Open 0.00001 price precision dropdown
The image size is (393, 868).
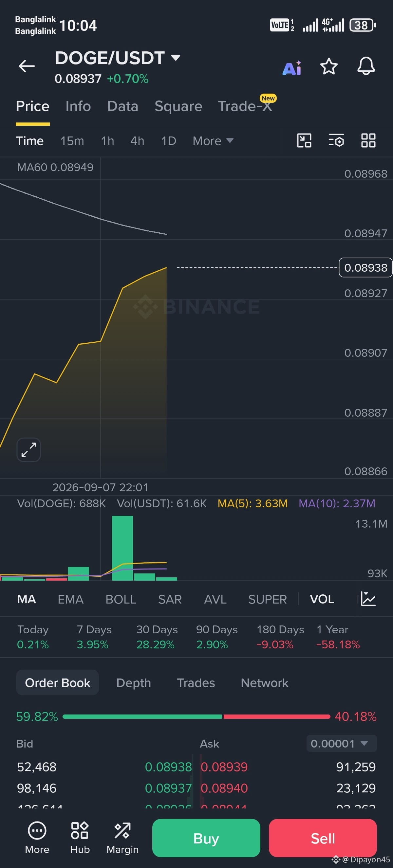[342, 743]
